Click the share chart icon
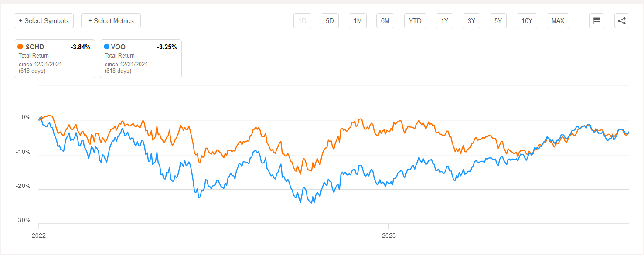 [x=621, y=20]
